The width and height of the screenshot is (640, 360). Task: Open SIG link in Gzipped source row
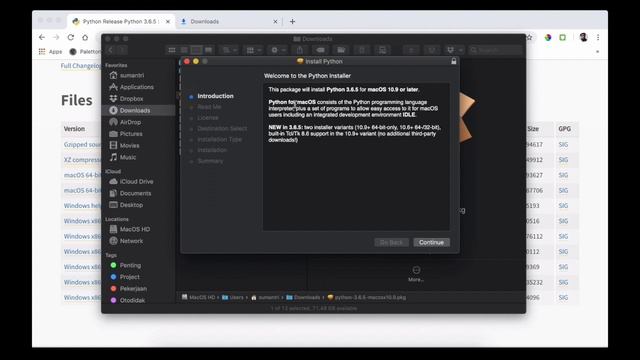[x=563, y=144]
